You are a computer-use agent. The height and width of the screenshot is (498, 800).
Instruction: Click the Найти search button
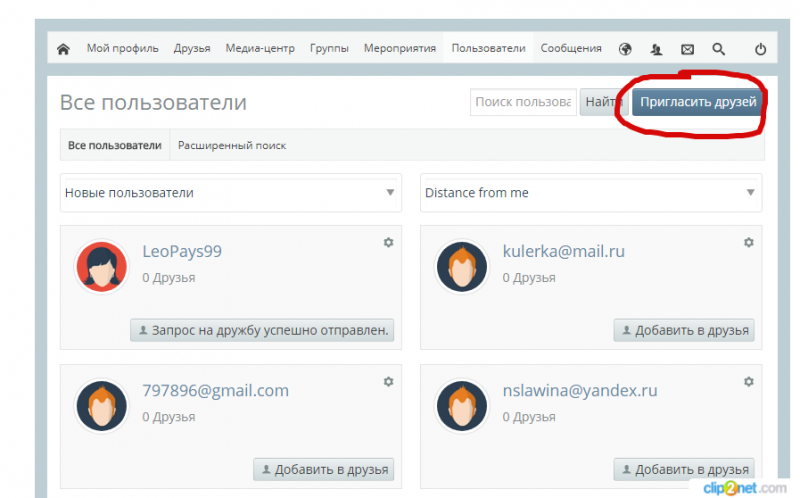(602, 102)
